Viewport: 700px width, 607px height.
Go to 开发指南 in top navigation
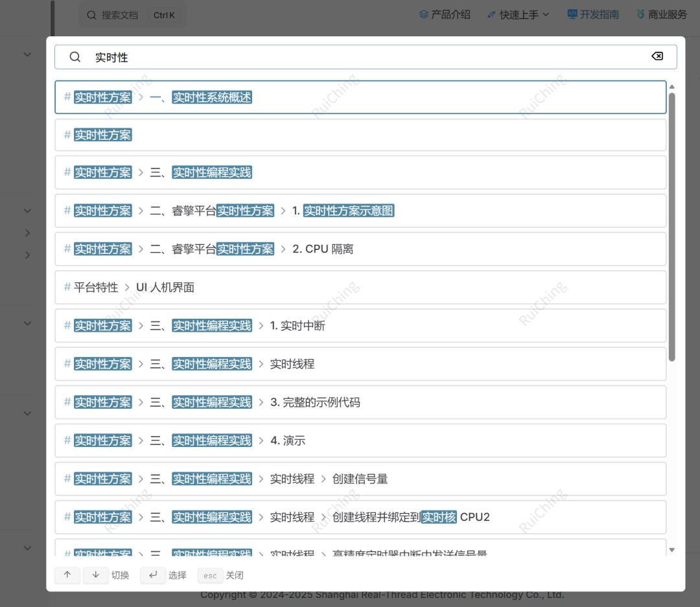click(593, 15)
